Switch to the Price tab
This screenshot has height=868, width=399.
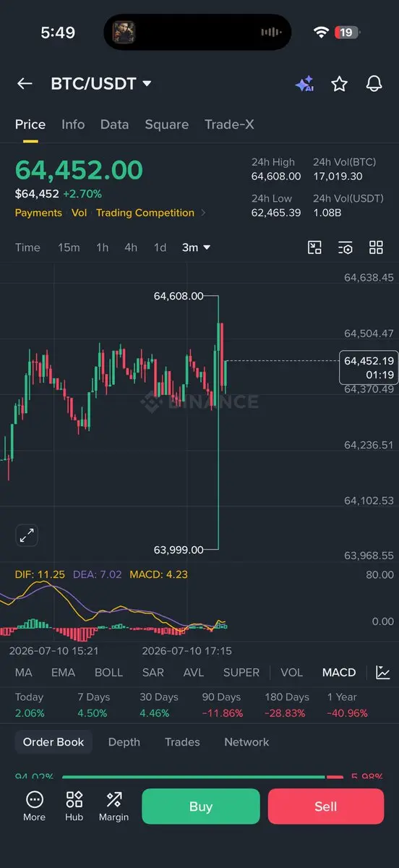coord(30,124)
